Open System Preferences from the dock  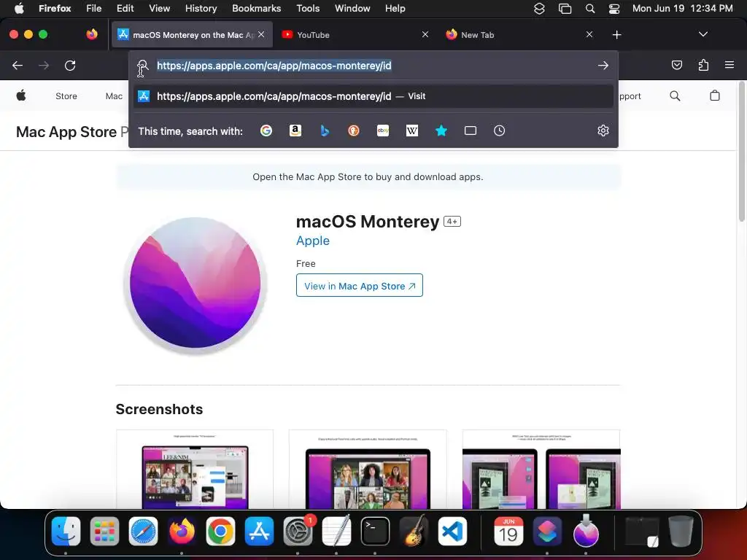pos(298,531)
